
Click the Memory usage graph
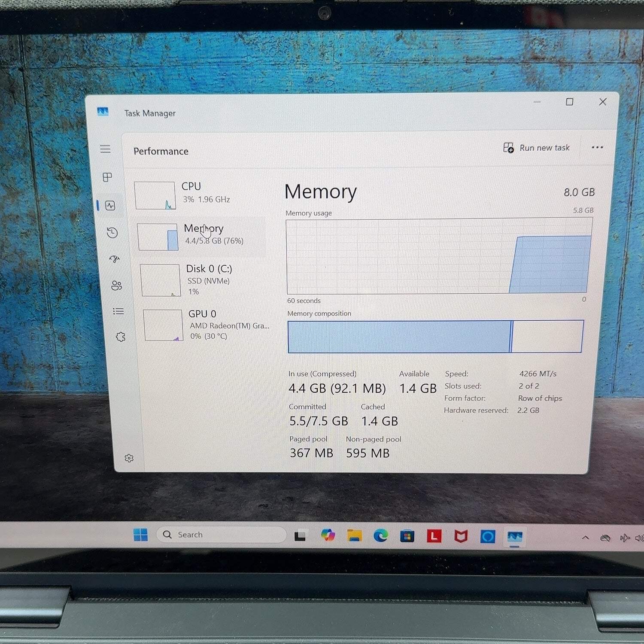[x=439, y=256]
